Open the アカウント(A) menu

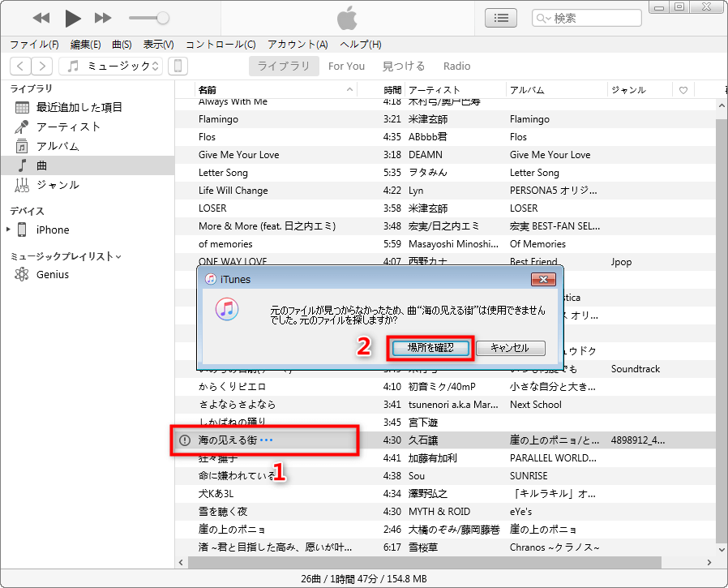tap(298, 45)
